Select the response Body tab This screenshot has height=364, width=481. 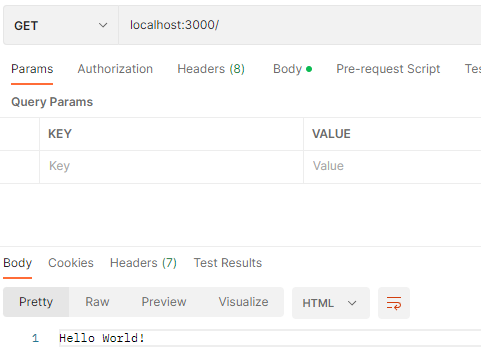pos(17,263)
